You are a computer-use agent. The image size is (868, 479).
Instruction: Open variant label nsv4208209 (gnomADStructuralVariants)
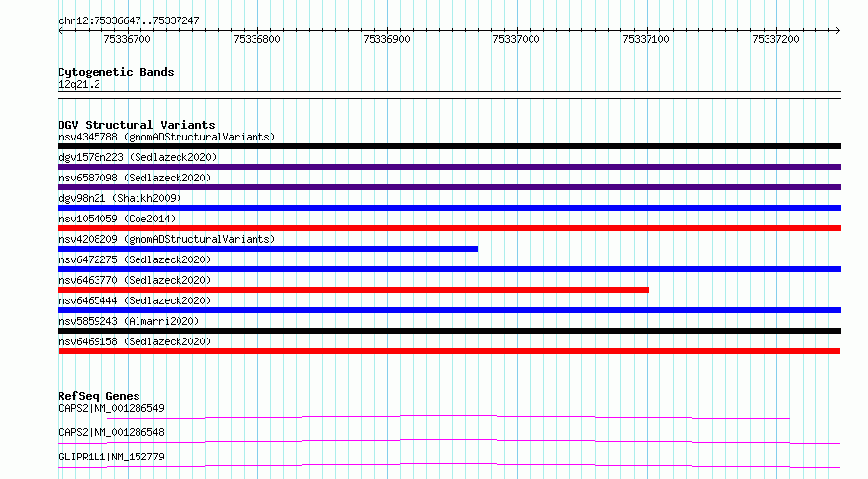point(167,239)
